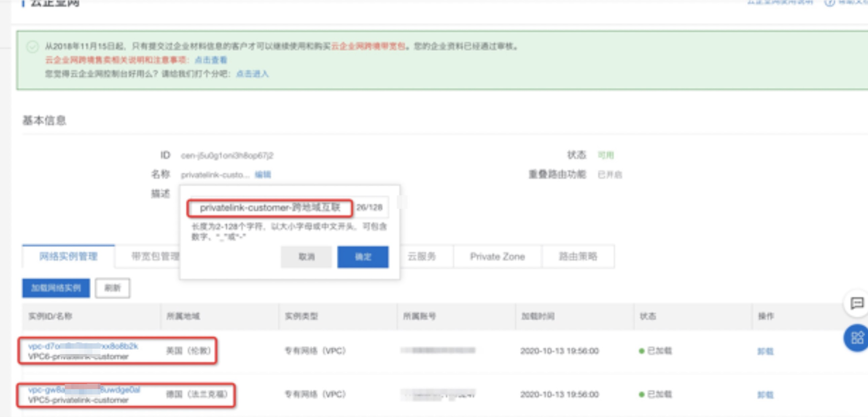Open the vpc-gw8a instance ID link
Viewport: 868px width, 417px height.
(x=84, y=390)
